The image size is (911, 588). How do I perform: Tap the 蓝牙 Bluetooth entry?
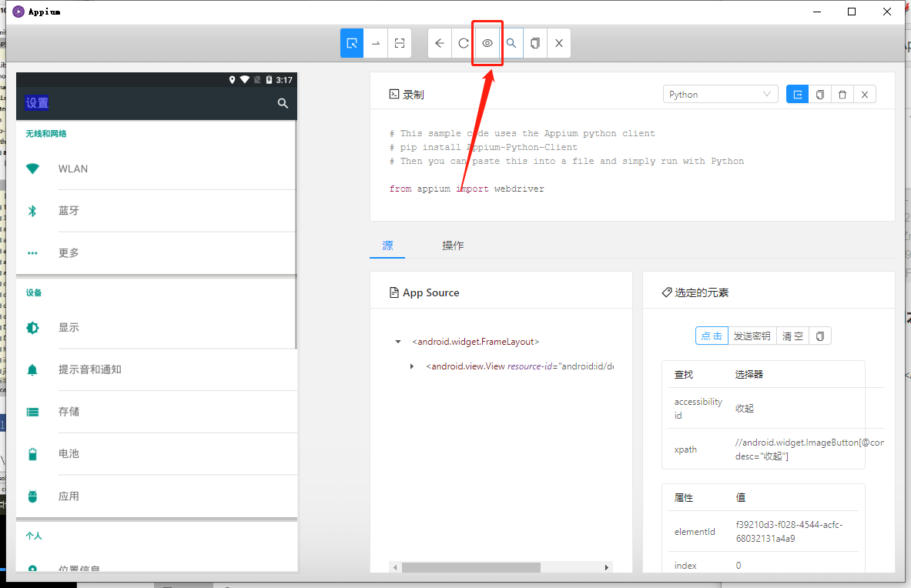157,211
